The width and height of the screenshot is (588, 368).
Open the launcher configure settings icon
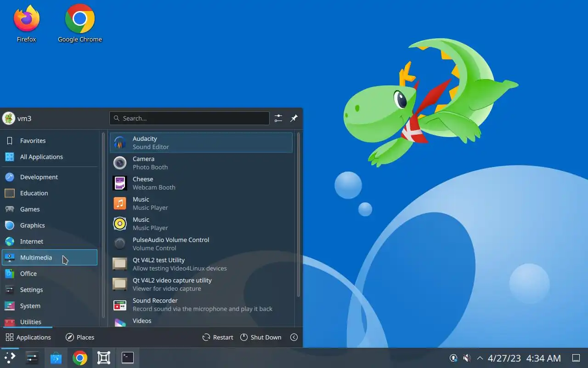278,118
